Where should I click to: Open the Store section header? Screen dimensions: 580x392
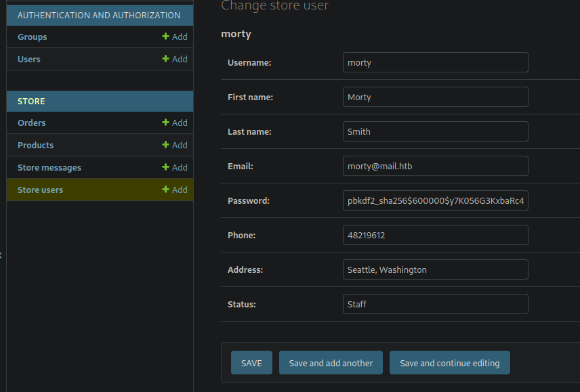coord(31,102)
